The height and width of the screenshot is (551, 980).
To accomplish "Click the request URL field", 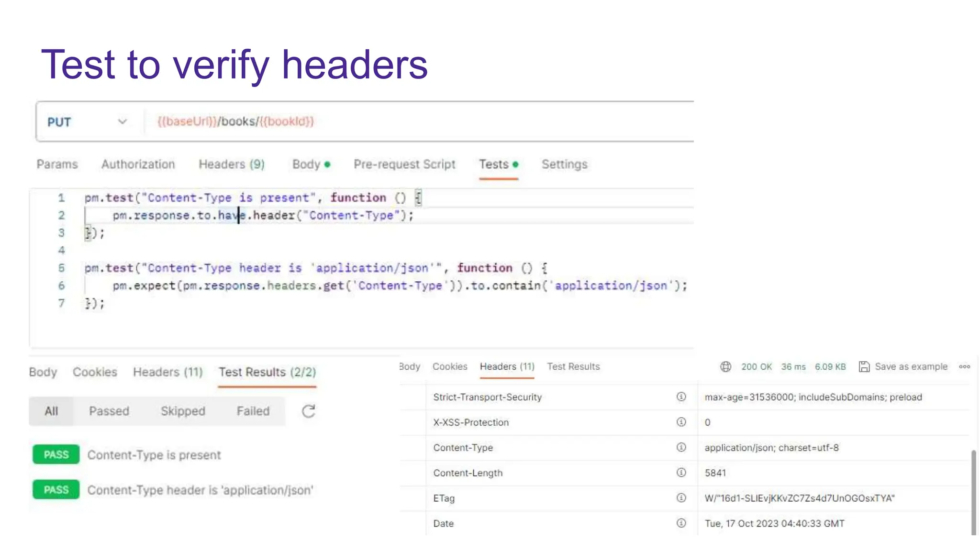I will 419,121.
